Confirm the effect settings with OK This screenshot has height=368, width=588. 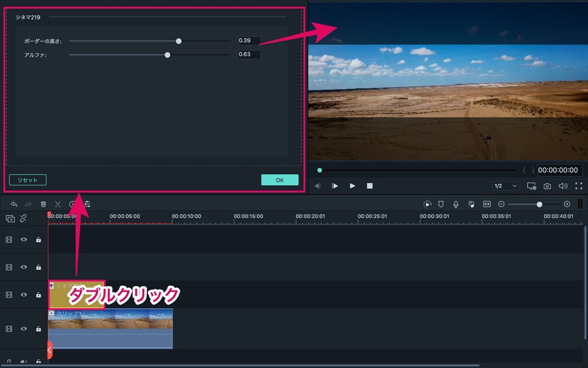tap(280, 180)
